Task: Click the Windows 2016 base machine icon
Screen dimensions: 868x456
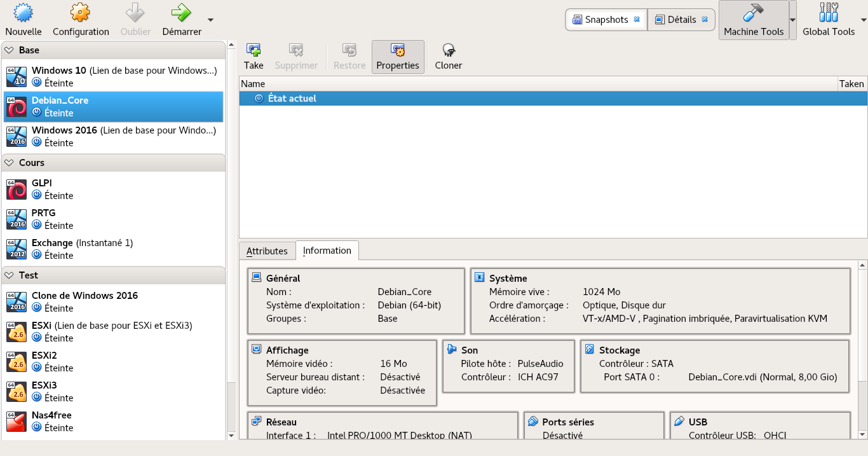Action: pyautogui.click(x=17, y=136)
